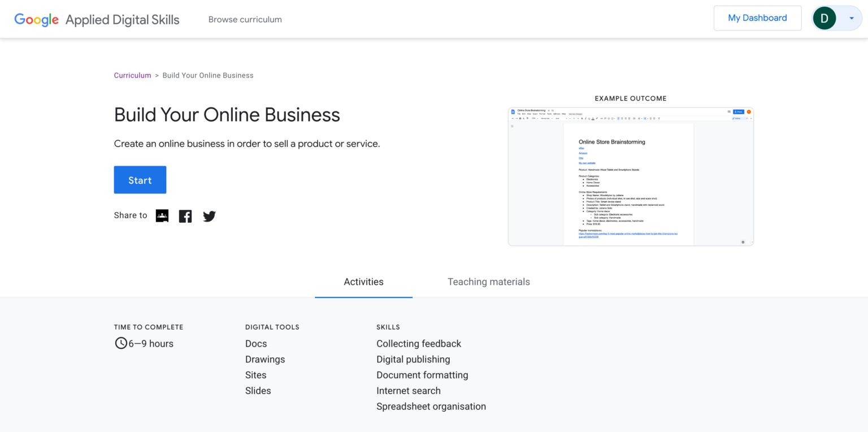This screenshot has width=868, height=432.
Task: Click the Google logo
Action: point(37,19)
